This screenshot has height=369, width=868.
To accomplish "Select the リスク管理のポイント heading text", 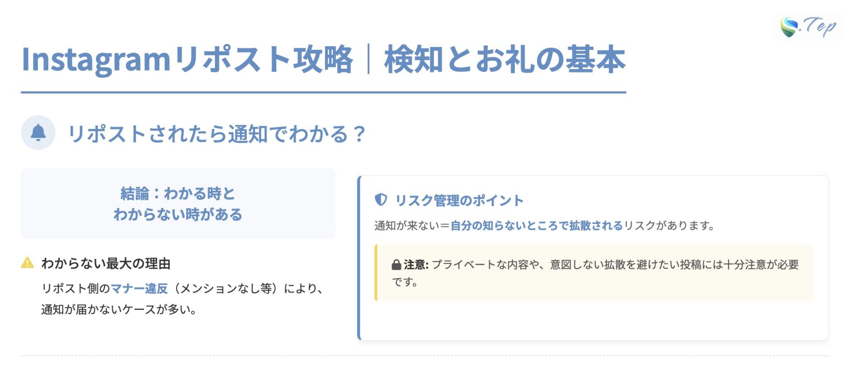I will [459, 200].
